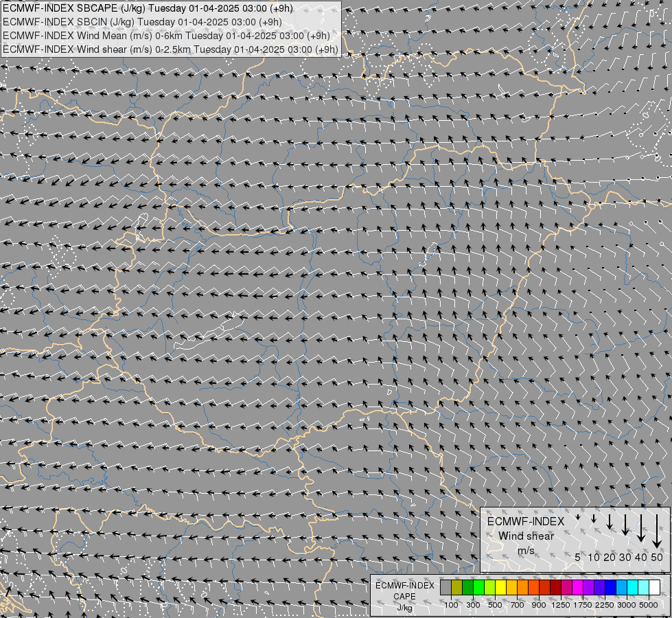Viewport: 672px width, 618px height.
Task: Click the 'Wind shear (m/s) 0-2.5km' title line
Action: 170,49
